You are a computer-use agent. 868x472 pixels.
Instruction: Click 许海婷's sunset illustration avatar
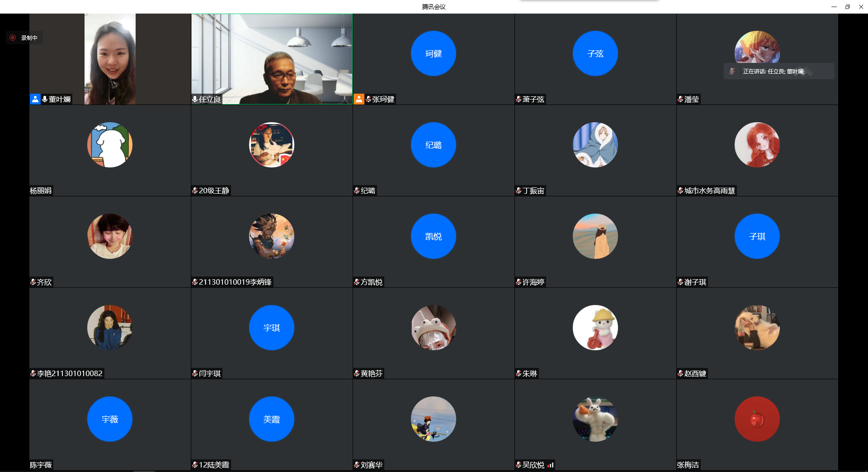pos(595,236)
